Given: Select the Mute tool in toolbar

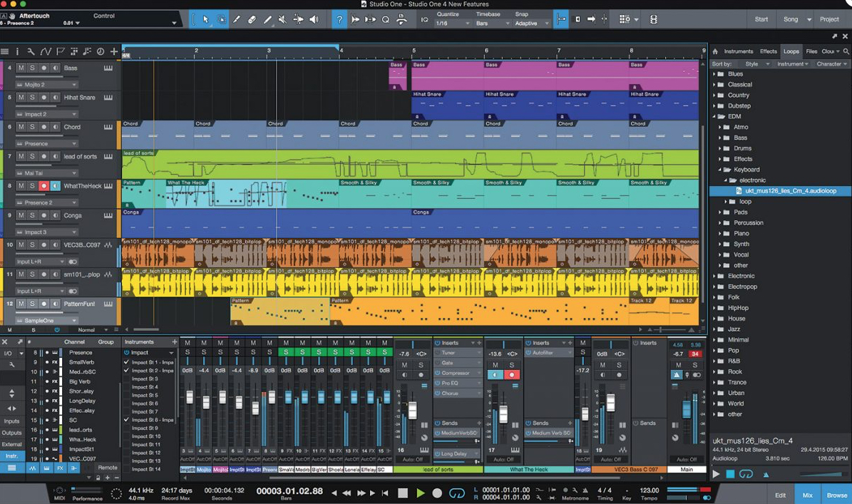Looking at the screenshot, I should (283, 19).
